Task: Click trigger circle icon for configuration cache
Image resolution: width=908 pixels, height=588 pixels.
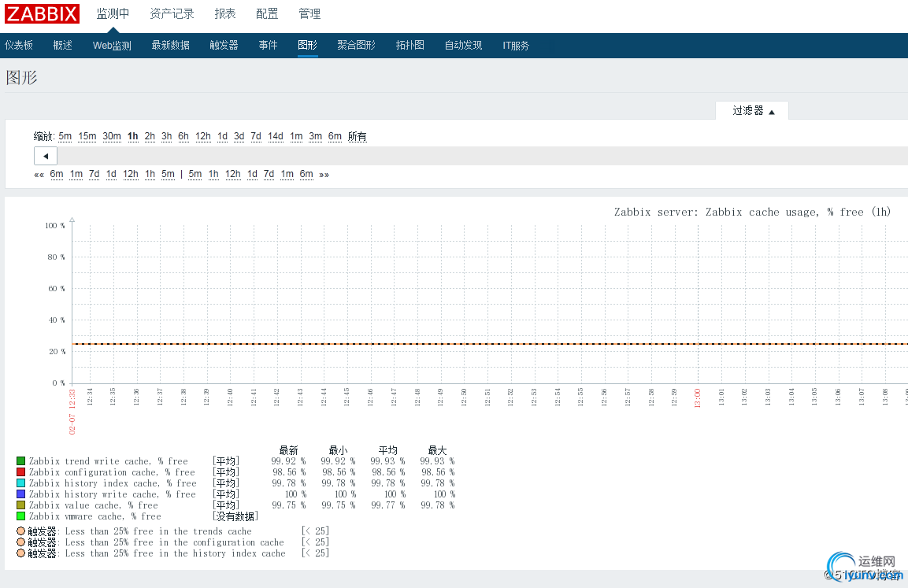Action: click(x=20, y=542)
